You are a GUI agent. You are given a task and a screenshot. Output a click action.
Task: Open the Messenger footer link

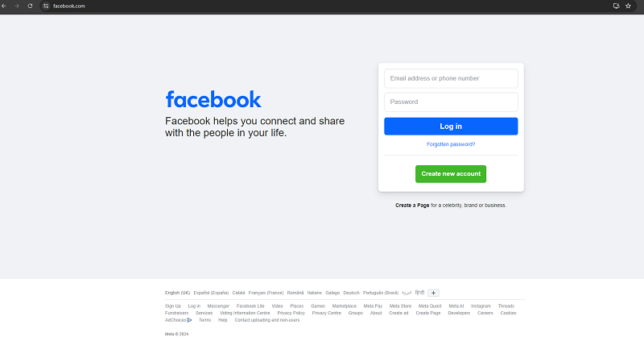pyautogui.click(x=218, y=306)
